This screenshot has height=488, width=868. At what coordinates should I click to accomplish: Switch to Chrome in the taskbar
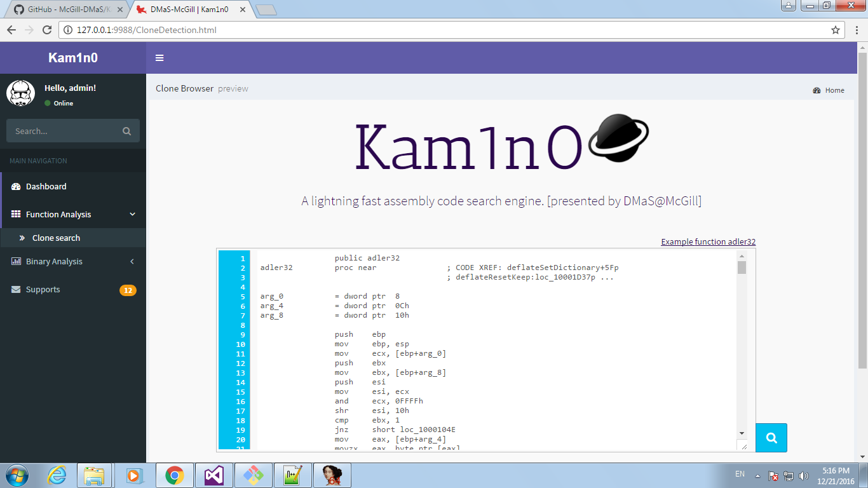[174, 475]
